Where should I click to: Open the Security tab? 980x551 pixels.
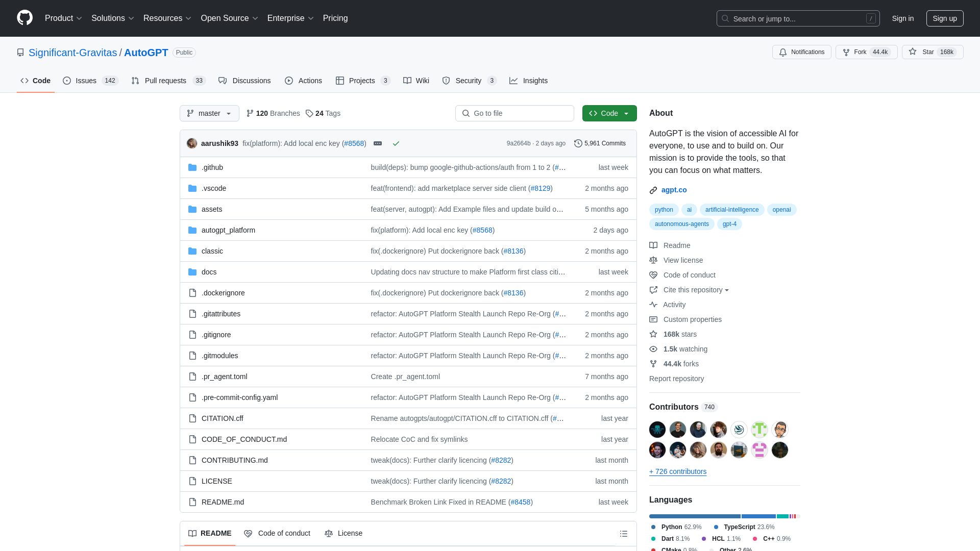click(469, 81)
